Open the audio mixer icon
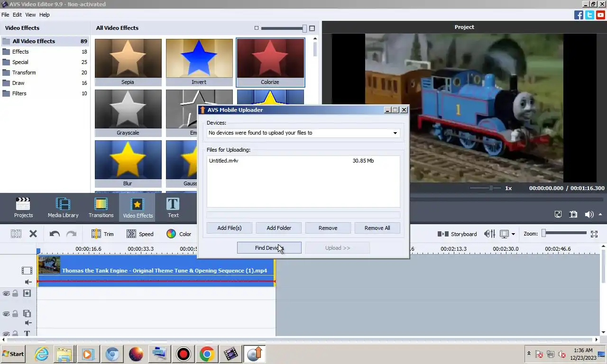The height and width of the screenshot is (364, 607). [489, 234]
